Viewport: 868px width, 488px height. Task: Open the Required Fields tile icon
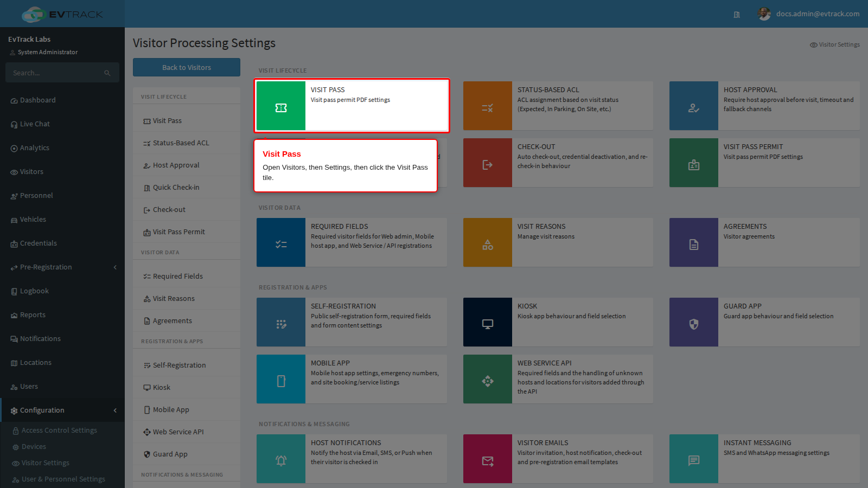pos(281,242)
